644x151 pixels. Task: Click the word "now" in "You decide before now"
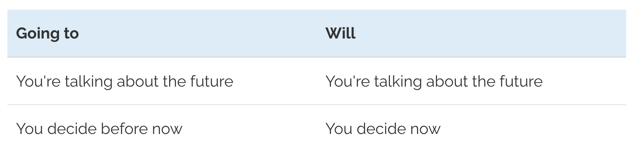tap(167, 130)
